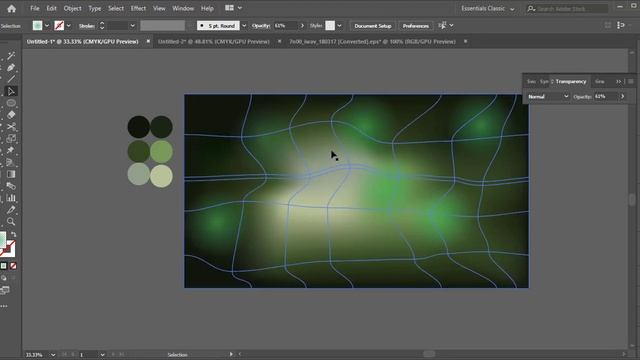Click the status bar play arrow beside Selection

click(x=231, y=354)
